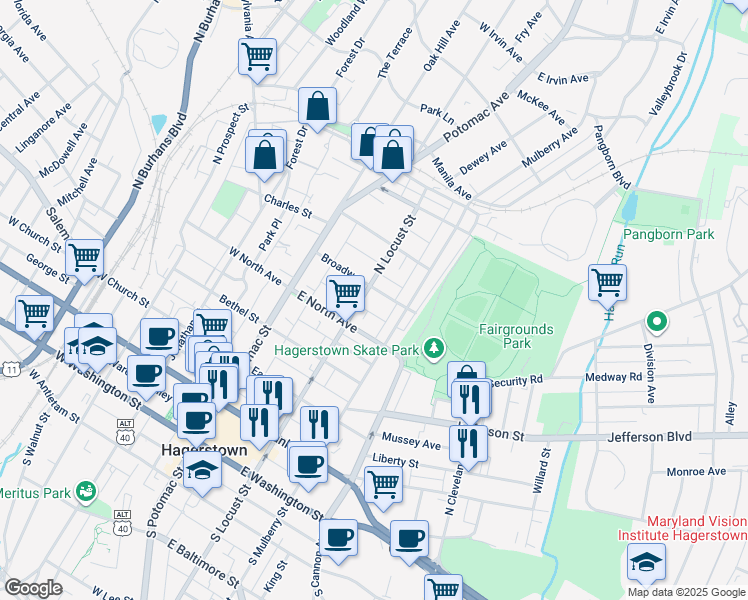Image resolution: width=748 pixels, height=600 pixels.
Task: Select the shopping bag marker on Potomac Ave
Action: [x=393, y=153]
